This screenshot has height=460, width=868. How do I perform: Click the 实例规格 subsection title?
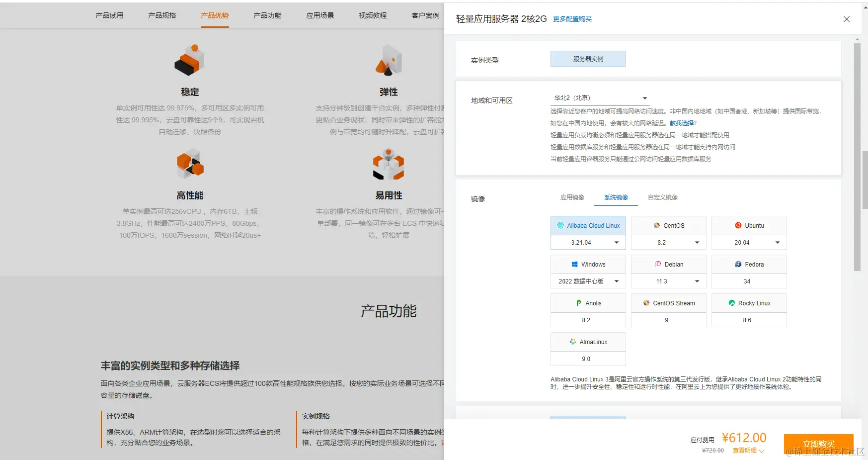316,416
